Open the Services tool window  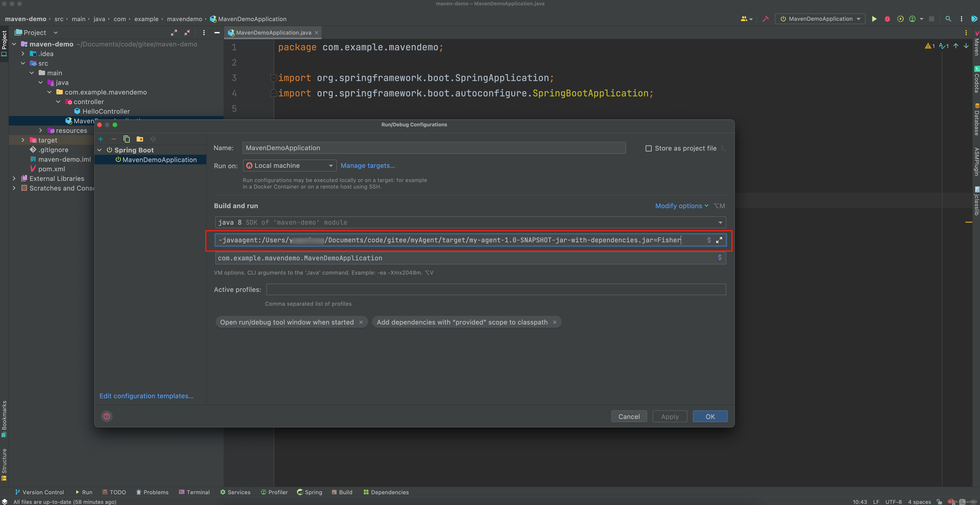(235, 492)
